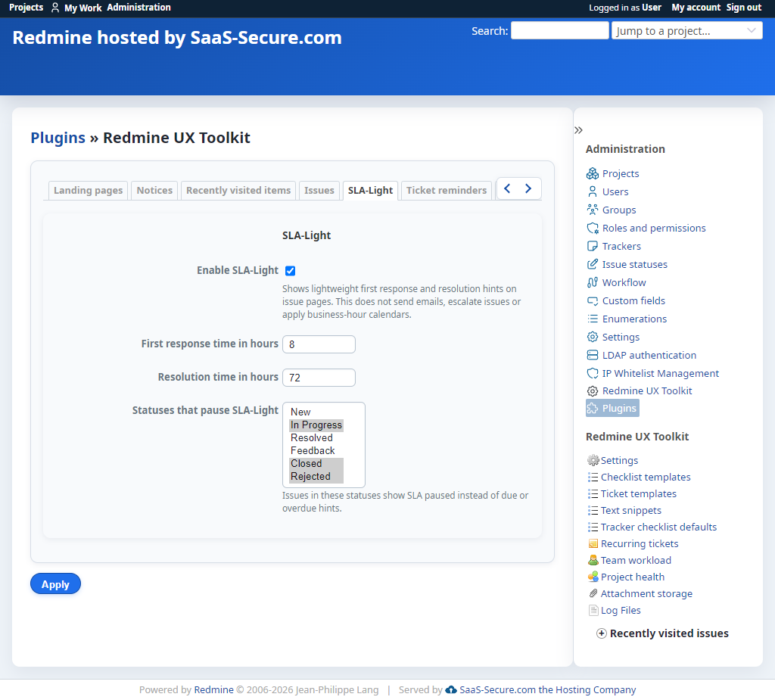775x700 pixels.
Task: Collapse the sidebar with the double-chevron
Action: [x=578, y=130]
